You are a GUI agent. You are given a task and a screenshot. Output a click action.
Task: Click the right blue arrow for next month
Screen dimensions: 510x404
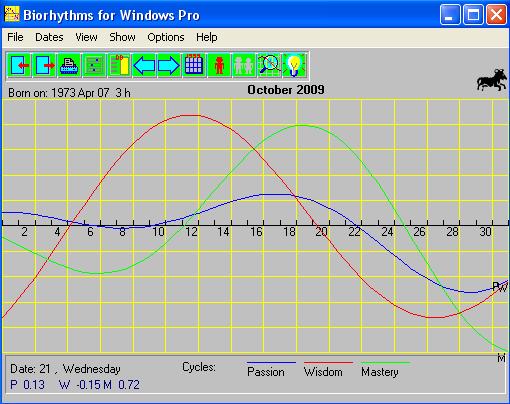169,65
